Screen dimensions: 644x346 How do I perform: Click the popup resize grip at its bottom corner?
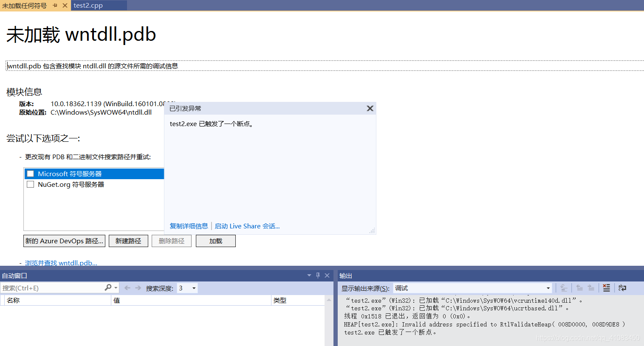372,231
